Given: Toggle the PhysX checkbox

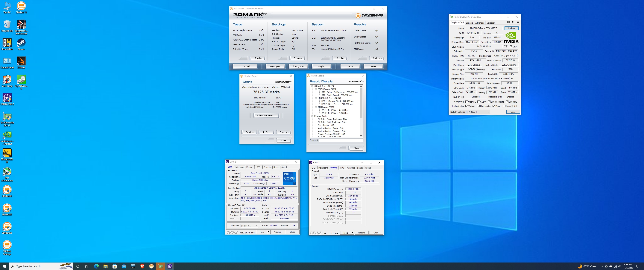Looking at the screenshot, I should click(494, 106).
